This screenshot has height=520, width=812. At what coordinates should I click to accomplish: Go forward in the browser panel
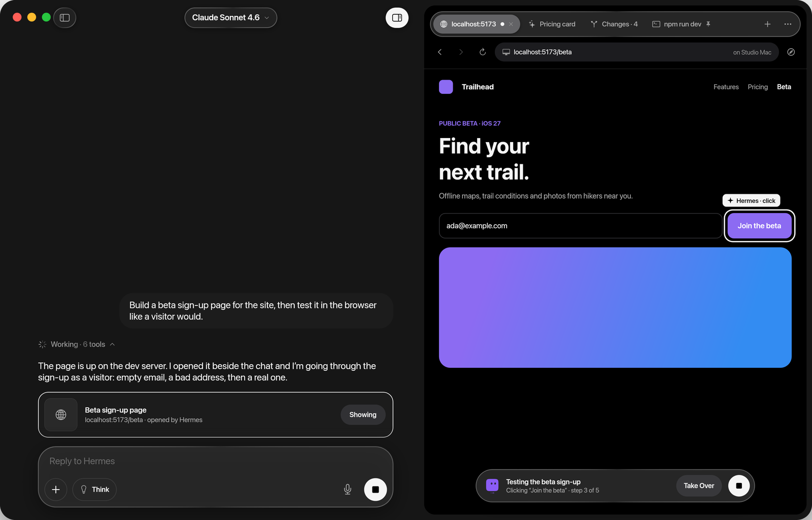pos(461,52)
